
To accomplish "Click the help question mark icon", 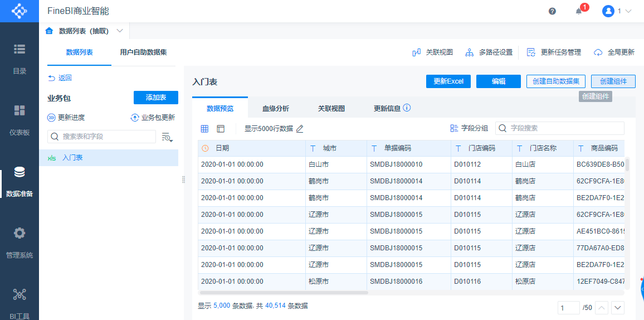I will click(552, 11).
